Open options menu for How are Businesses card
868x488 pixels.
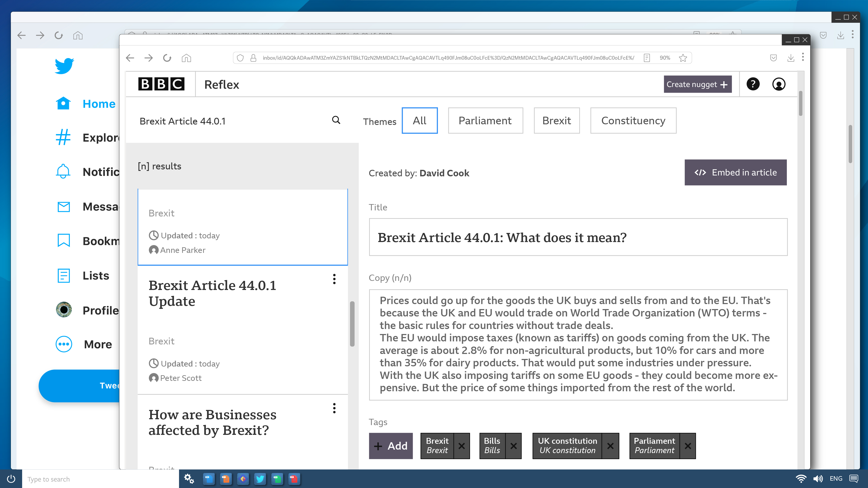click(x=334, y=408)
